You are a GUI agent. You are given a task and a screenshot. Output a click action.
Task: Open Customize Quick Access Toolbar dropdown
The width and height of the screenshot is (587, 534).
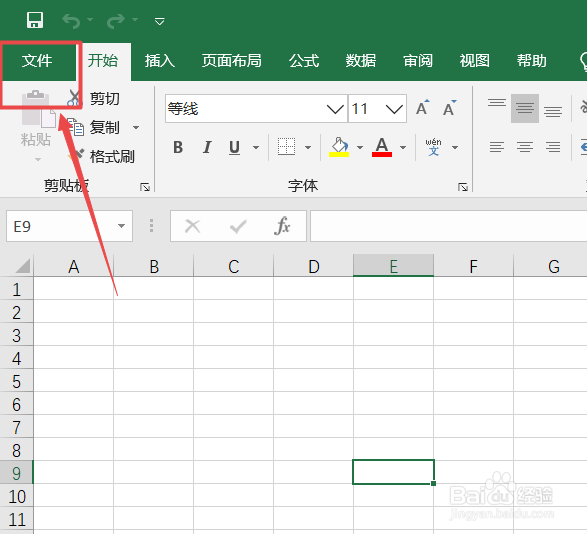159,21
